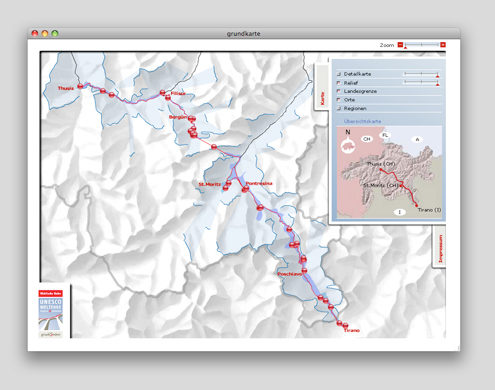Click the Filisur station marker
This screenshot has height=390, width=495.
point(162,93)
